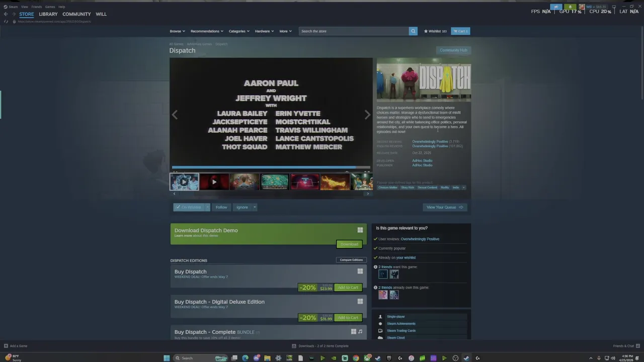Go forward with the Steam forward arrow
Screen dimensions: 644x362
tap(14, 14)
